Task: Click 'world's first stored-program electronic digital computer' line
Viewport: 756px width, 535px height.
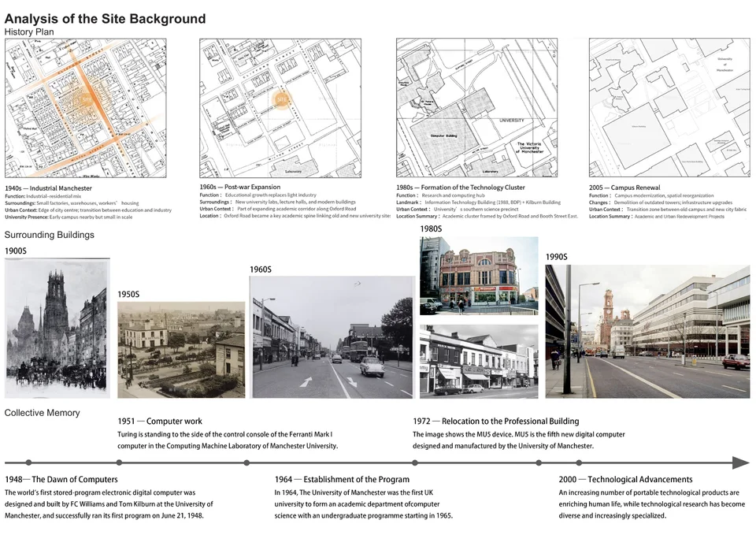Action: pyautogui.click(x=100, y=492)
